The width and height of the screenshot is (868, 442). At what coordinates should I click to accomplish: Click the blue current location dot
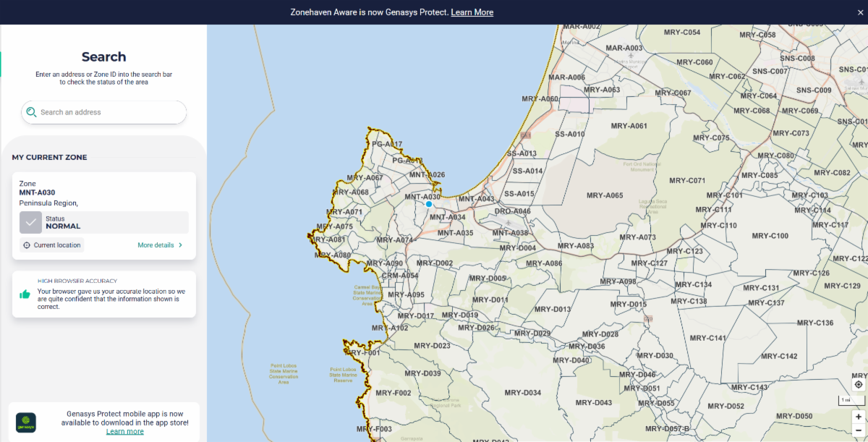click(x=429, y=205)
